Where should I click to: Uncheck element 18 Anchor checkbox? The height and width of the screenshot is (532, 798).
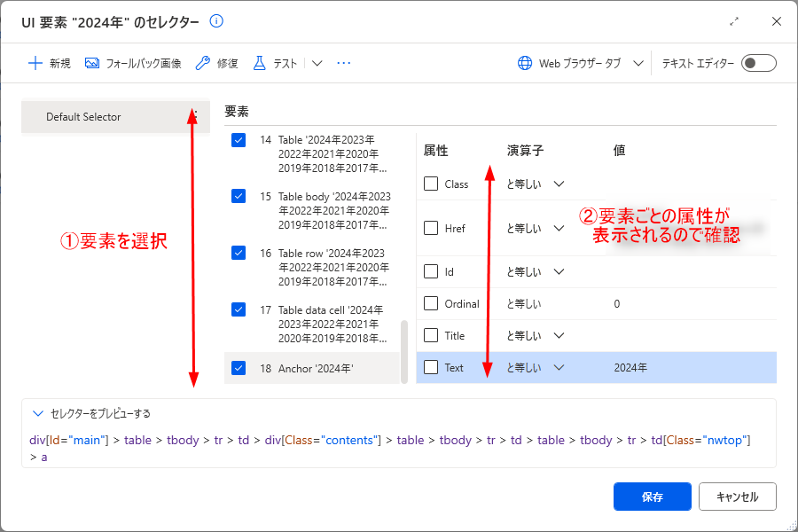pyautogui.click(x=239, y=368)
